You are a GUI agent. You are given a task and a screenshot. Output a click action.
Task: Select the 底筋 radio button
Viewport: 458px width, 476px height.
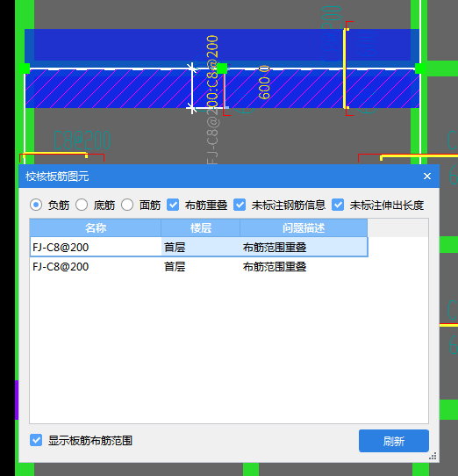click(x=82, y=205)
